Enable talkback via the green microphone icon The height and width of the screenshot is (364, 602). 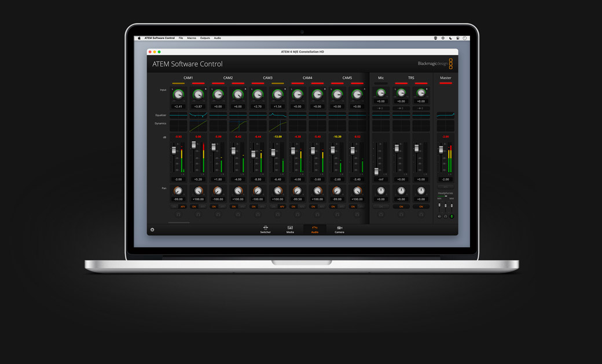coord(452,216)
